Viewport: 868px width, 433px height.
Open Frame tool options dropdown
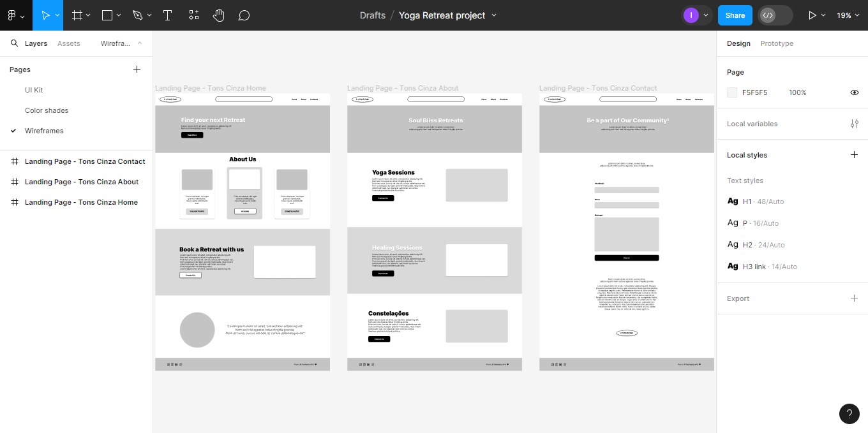click(88, 15)
